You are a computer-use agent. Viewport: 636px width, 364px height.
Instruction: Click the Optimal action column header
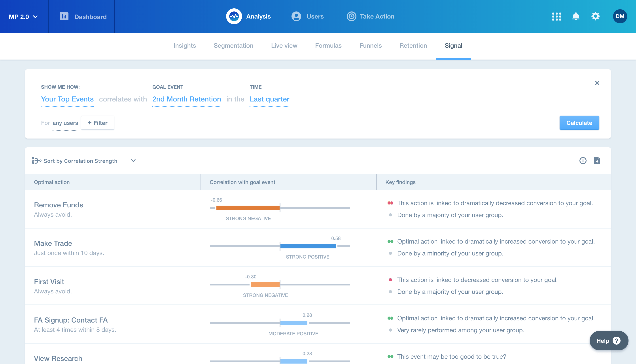click(x=52, y=182)
